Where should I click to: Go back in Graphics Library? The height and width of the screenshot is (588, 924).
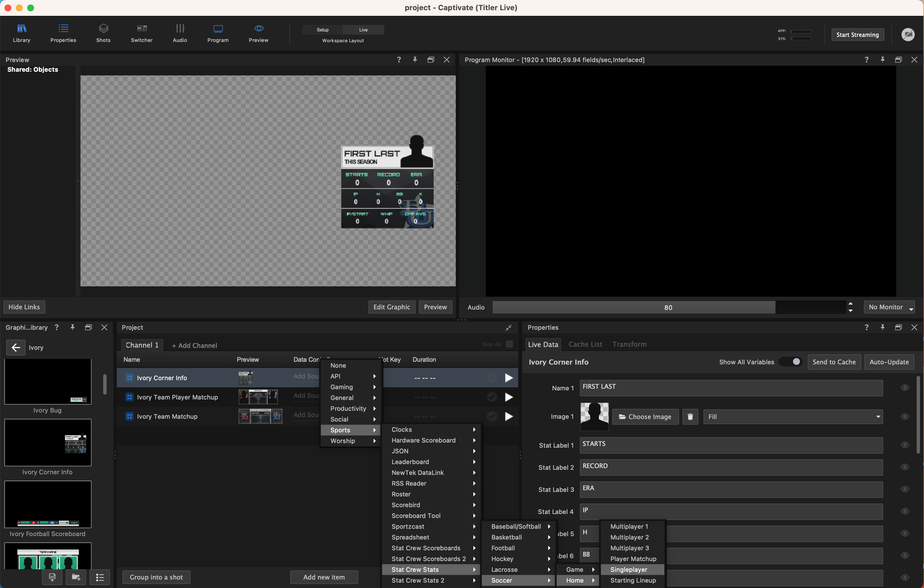point(16,347)
